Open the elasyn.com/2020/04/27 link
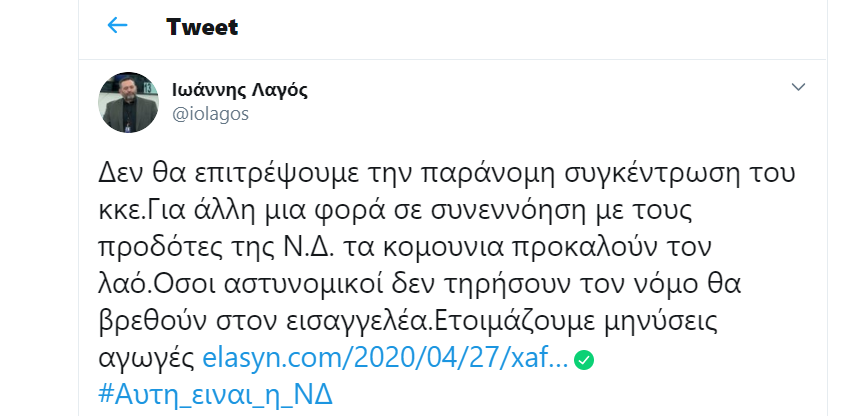This screenshot has width=844, height=416. click(x=385, y=359)
